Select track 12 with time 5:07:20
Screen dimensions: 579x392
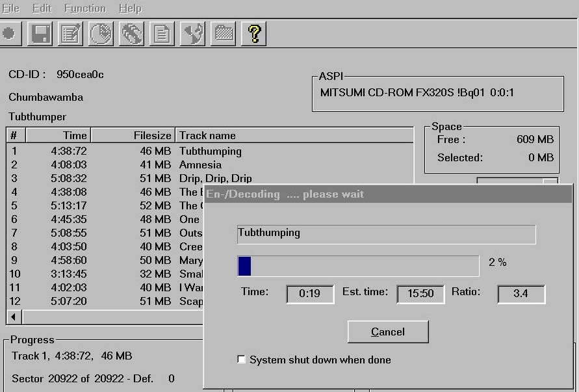(105, 302)
